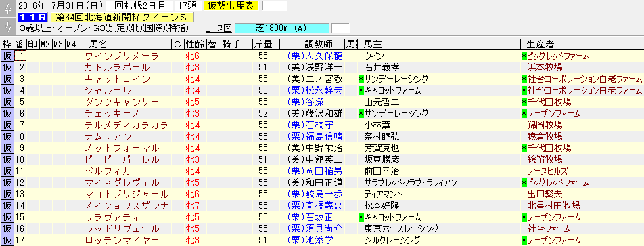Image resolution: width=644 pixels, height=246 pixels.
Task: Select horse name チェッキーノ
Action: coord(112,114)
